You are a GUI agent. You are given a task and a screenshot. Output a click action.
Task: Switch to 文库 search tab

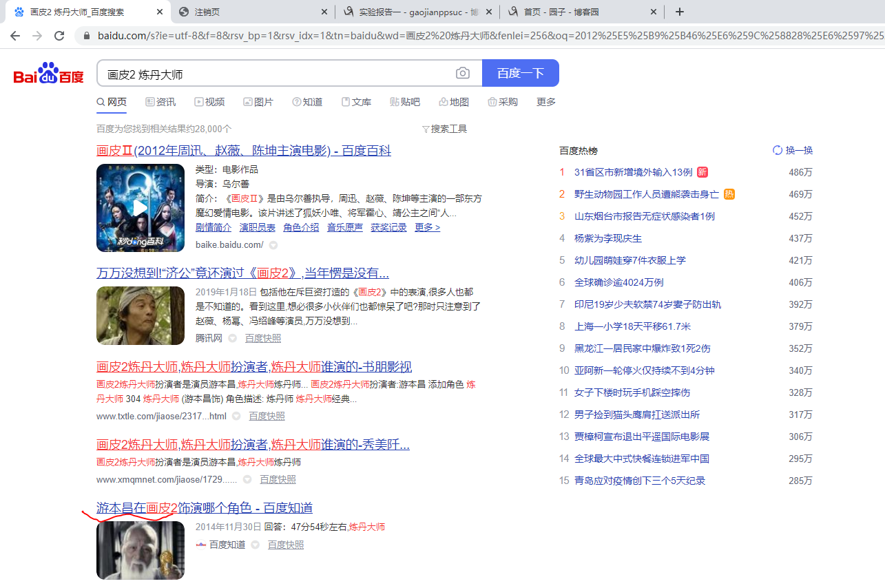coord(356,102)
